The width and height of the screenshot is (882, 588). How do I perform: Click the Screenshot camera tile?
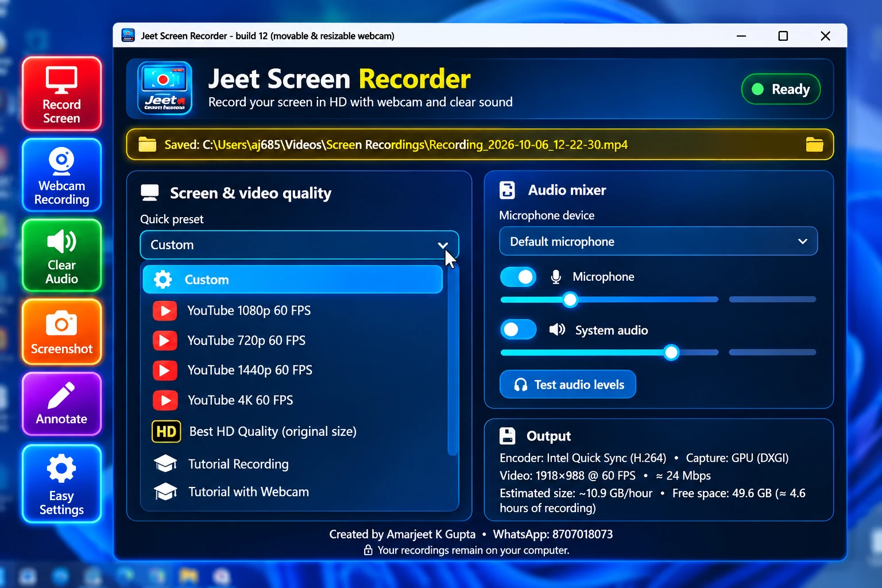[62, 332]
